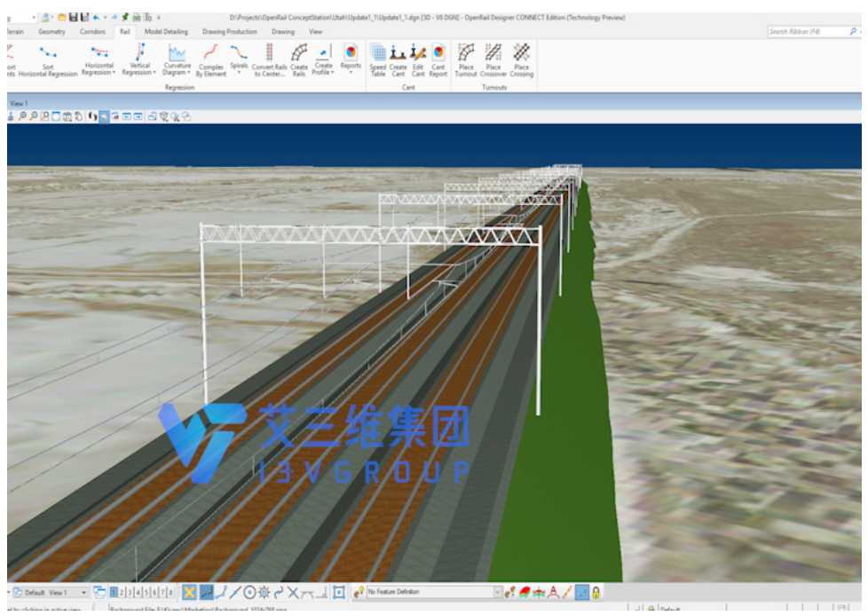Image resolution: width=868 pixels, height=616 pixels.
Task: Toggle view 5 button in view group
Action: tap(146, 592)
